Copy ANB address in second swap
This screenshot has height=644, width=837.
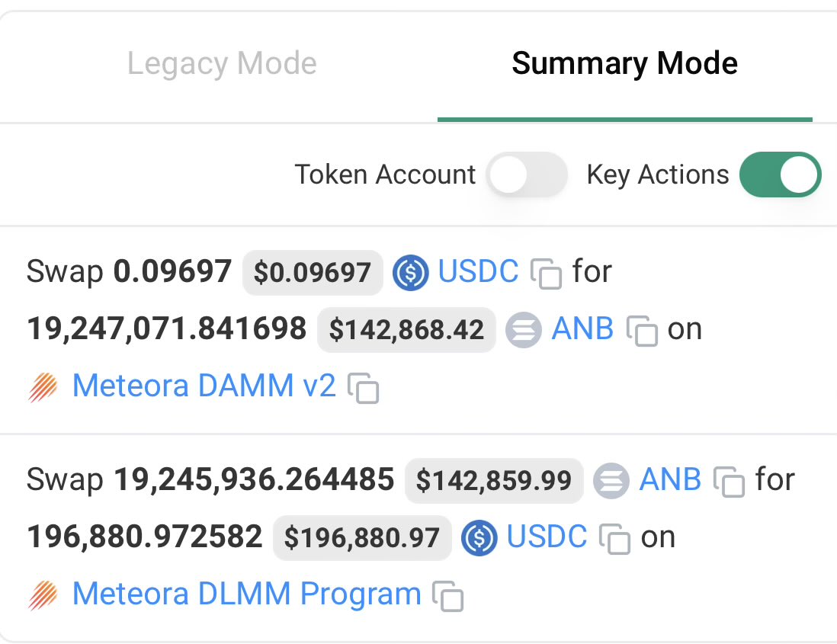pos(729,482)
